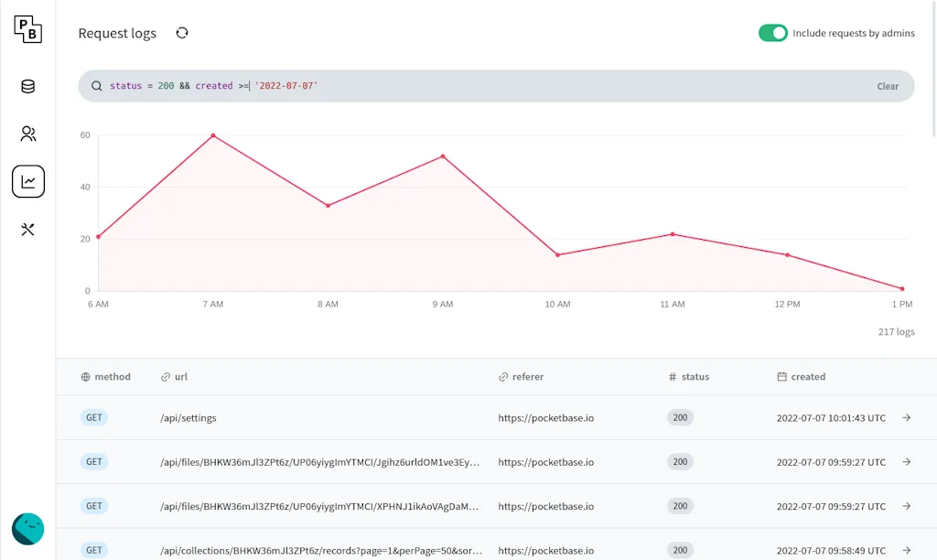Click into the log filter search field
Screen dimensions: 937x560
[x=549, y=86]
